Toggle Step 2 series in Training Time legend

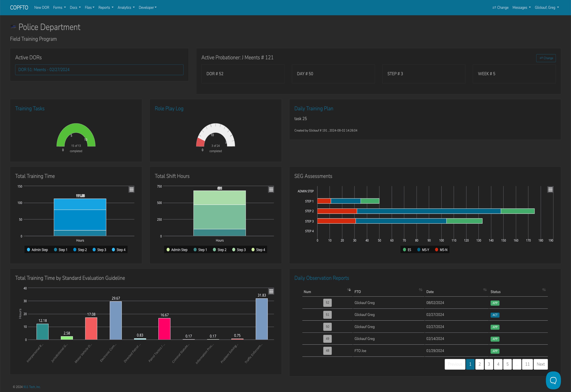coord(80,250)
